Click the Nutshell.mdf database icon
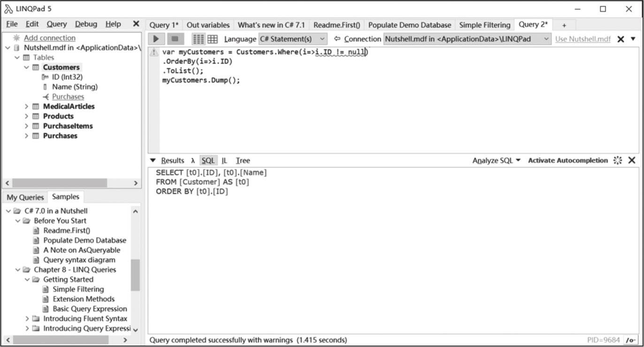The image size is (644, 347). click(x=17, y=48)
